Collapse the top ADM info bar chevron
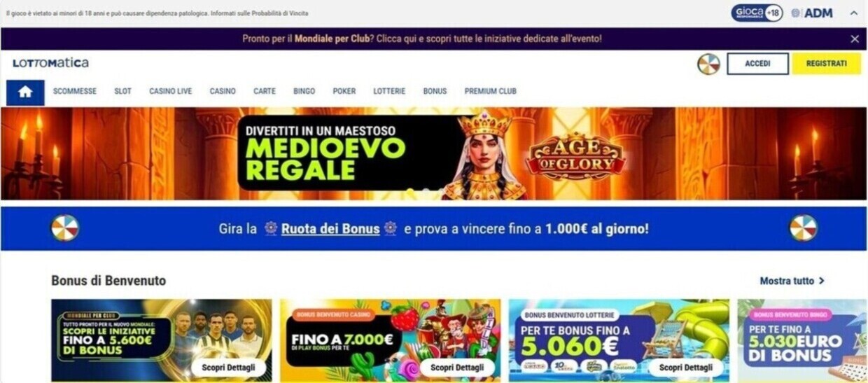 pos(854,13)
